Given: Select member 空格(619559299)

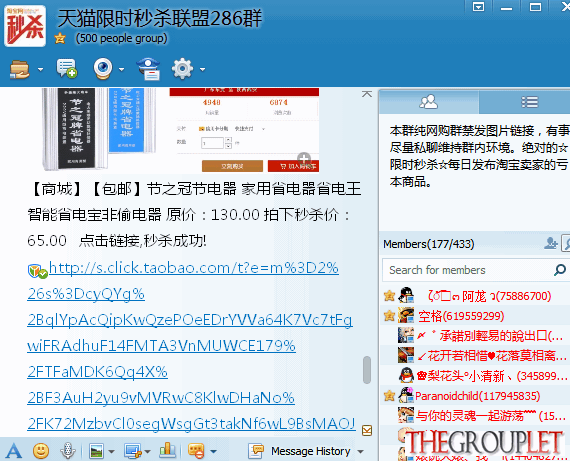Looking at the screenshot, I should click(x=475, y=316).
